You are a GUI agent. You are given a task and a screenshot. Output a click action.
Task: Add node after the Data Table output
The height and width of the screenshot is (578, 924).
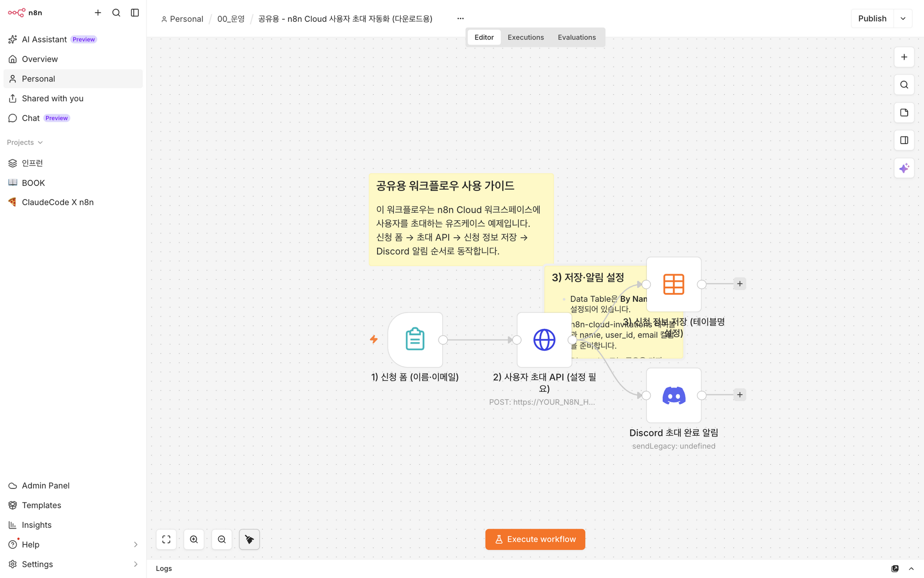coord(740,284)
